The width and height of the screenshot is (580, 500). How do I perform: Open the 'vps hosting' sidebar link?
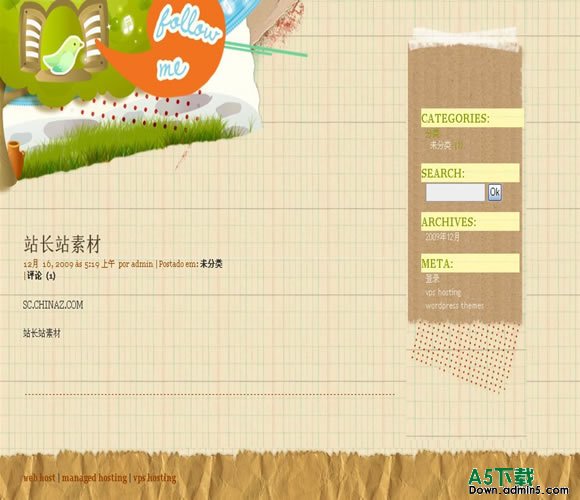[x=443, y=293]
